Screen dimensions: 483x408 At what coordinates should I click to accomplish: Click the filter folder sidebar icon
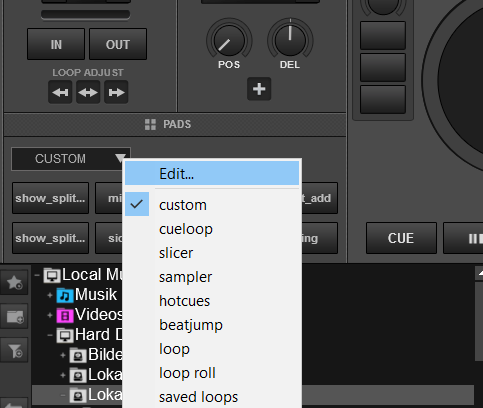(14, 350)
